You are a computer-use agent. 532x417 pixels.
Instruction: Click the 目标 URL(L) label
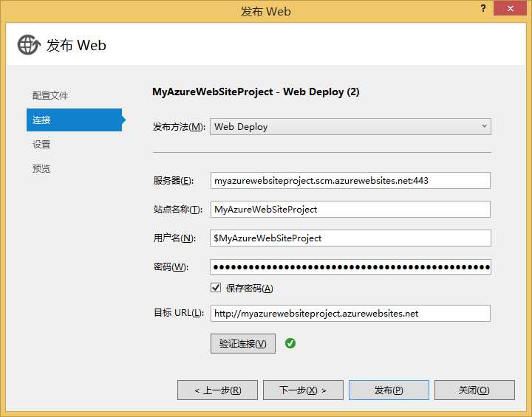point(179,313)
